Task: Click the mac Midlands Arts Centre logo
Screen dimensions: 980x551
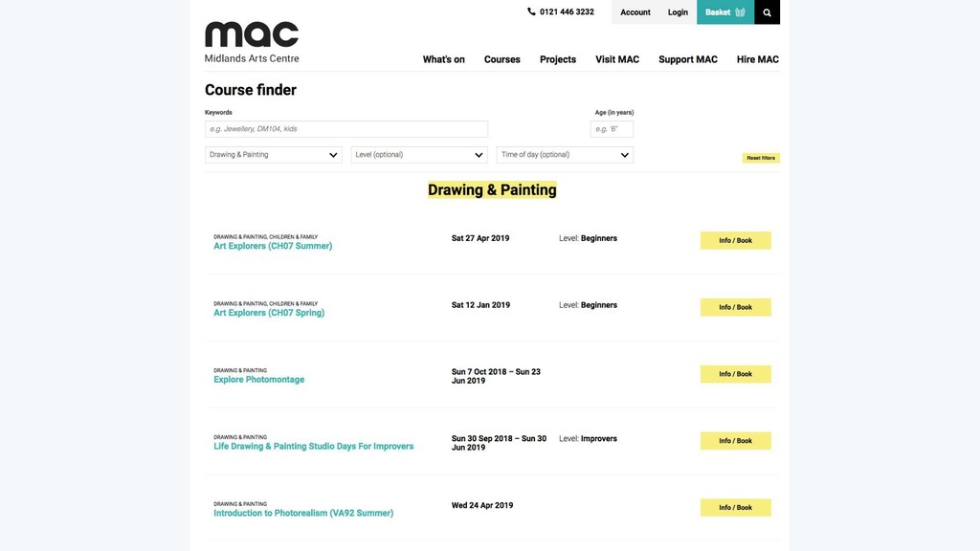Action: tap(252, 42)
